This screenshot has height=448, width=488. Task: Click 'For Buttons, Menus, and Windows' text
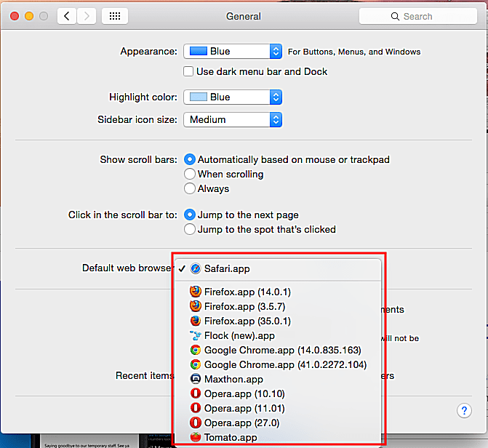click(x=354, y=52)
